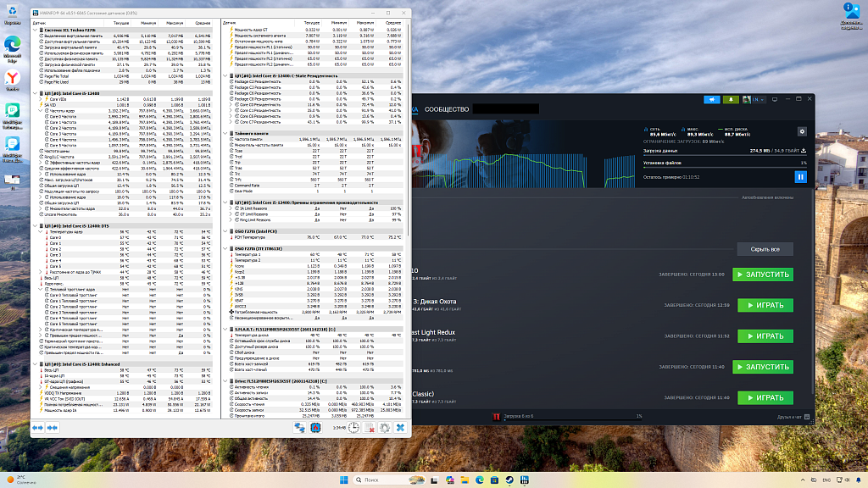Collapse OSIO F270i ITE sensor group
This screenshot has height=488, width=868.
[225, 248]
